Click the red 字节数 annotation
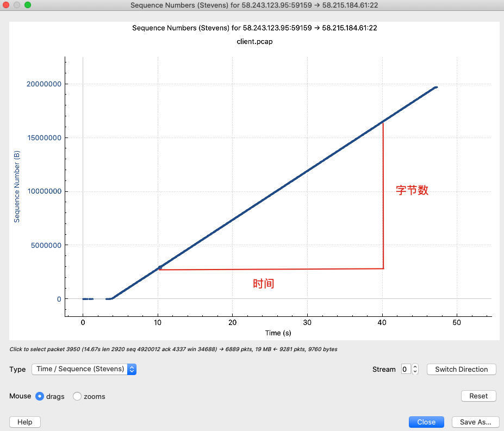The height and width of the screenshot is (431, 504). [412, 190]
